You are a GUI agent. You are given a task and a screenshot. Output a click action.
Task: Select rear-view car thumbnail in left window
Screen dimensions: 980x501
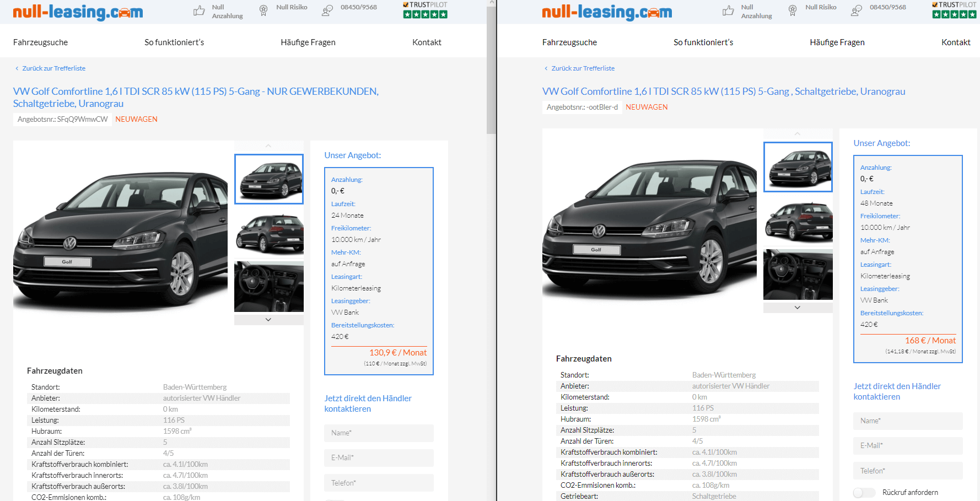point(269,233)
